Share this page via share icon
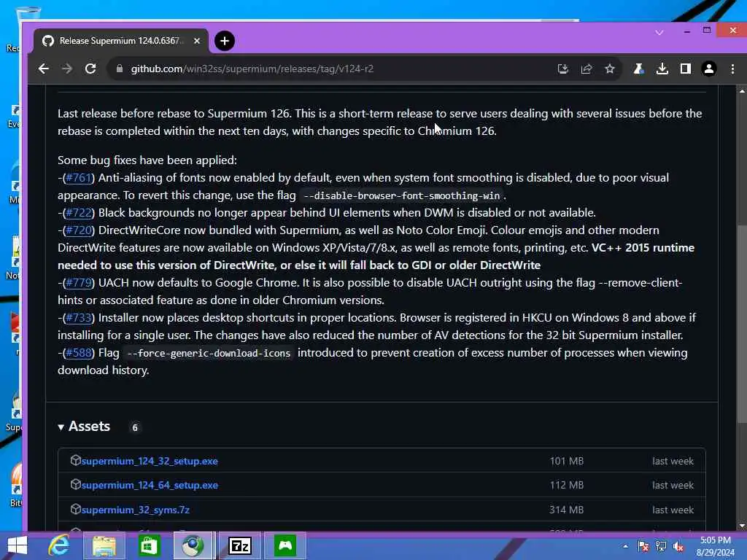747x560 pixels. 587,69
